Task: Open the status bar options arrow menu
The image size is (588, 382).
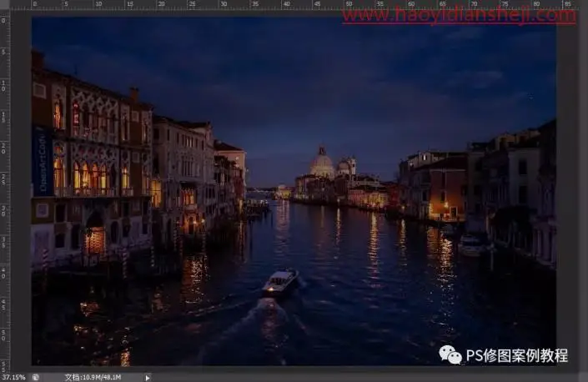Action: point(148,378)
